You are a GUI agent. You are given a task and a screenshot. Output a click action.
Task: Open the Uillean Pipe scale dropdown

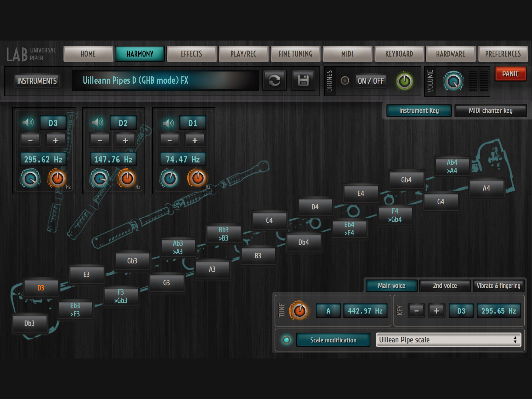[448, 340]
